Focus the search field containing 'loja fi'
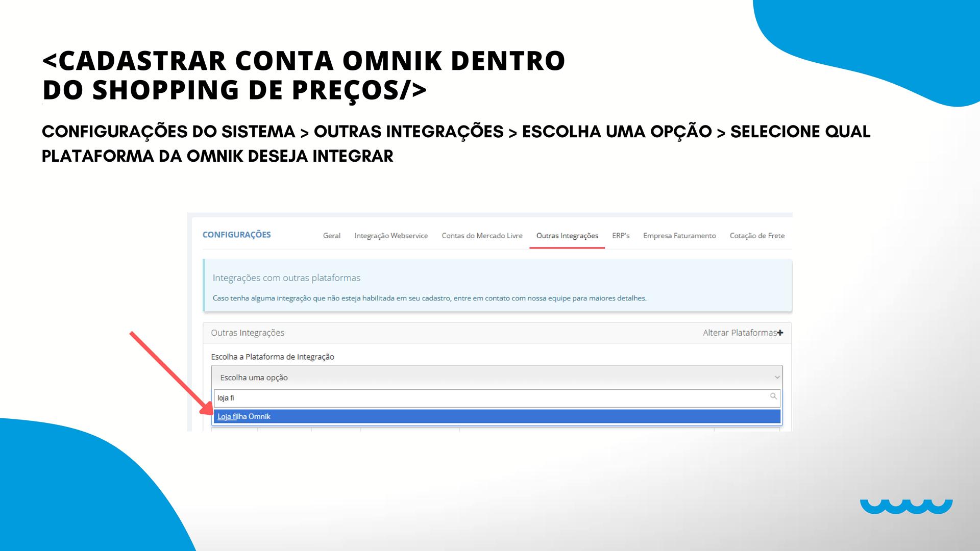 [x=490, y=398]
